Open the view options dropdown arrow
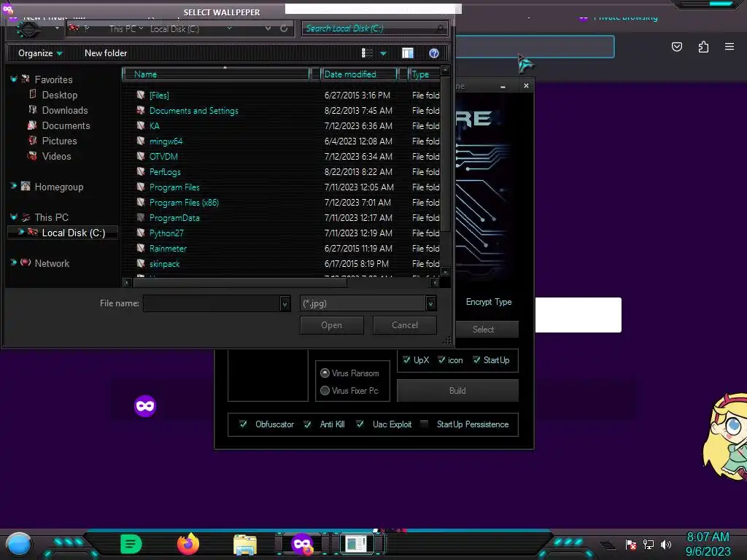The height and width of the screenshot is (560, 747). coord(383,53)
